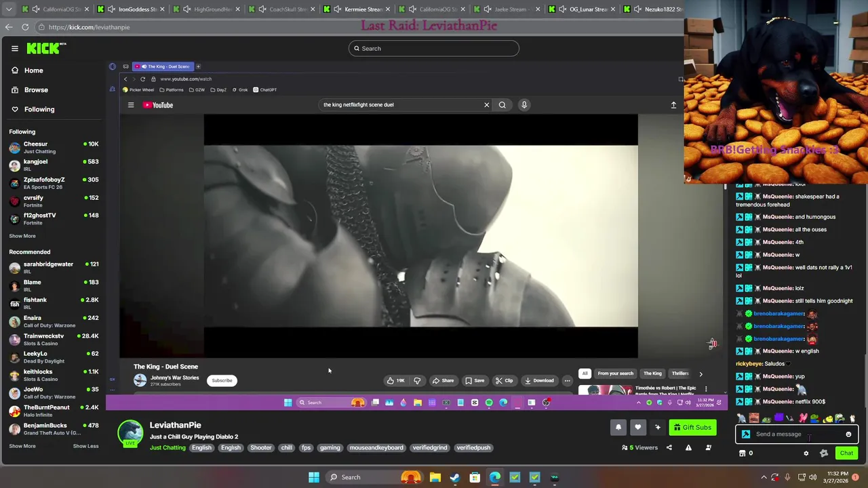Open kangjoel channel in Following list

tap(54, 165)
